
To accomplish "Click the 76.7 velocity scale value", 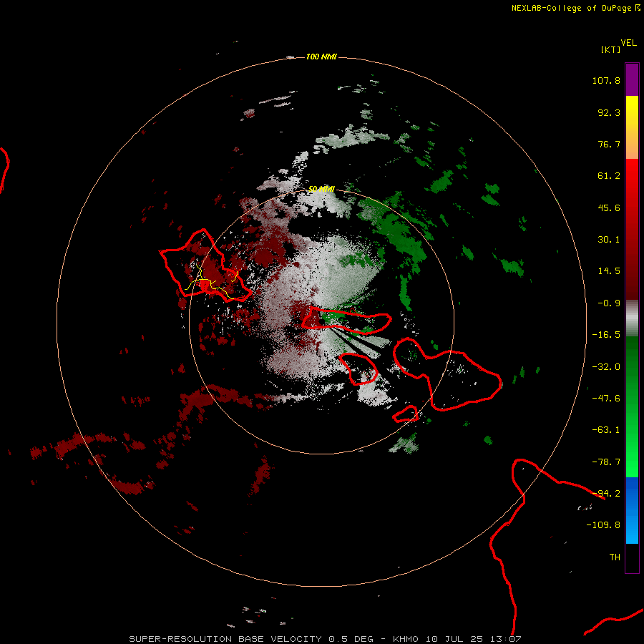I will pos(609,144).
